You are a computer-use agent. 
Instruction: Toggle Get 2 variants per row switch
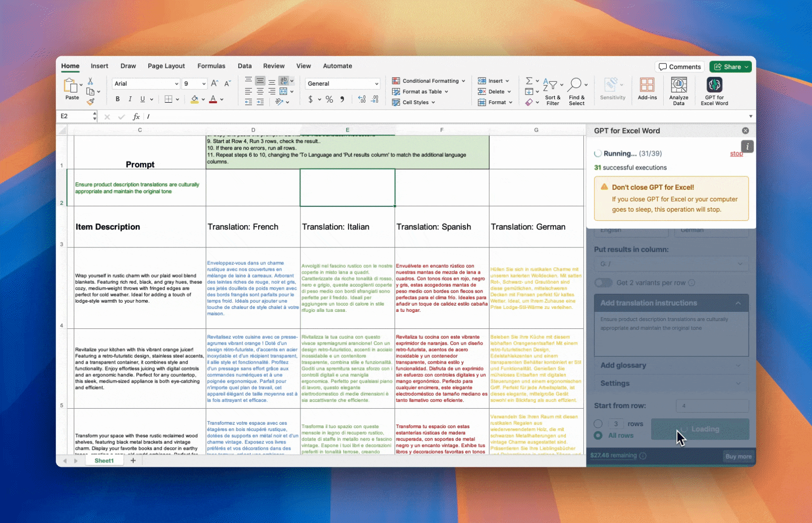point(603,283)
